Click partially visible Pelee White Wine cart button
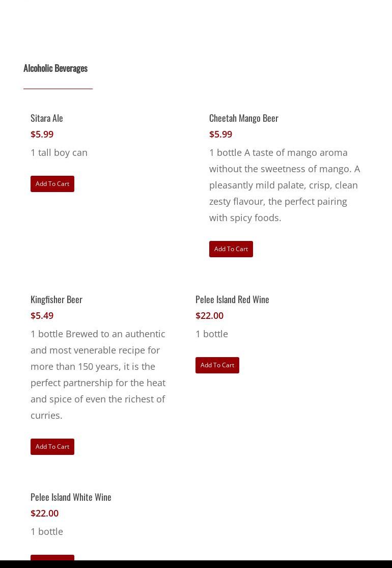392x568 pixels. tap(52, 557)
